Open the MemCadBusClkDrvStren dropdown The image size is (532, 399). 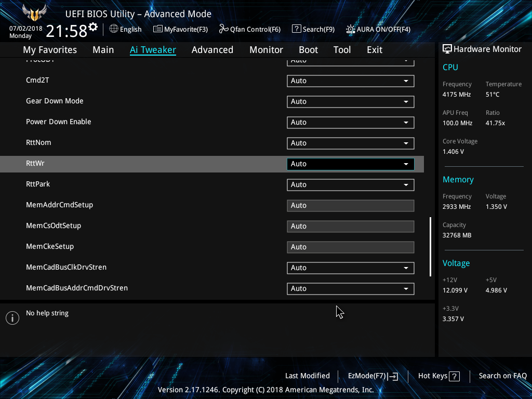[351, 268]
